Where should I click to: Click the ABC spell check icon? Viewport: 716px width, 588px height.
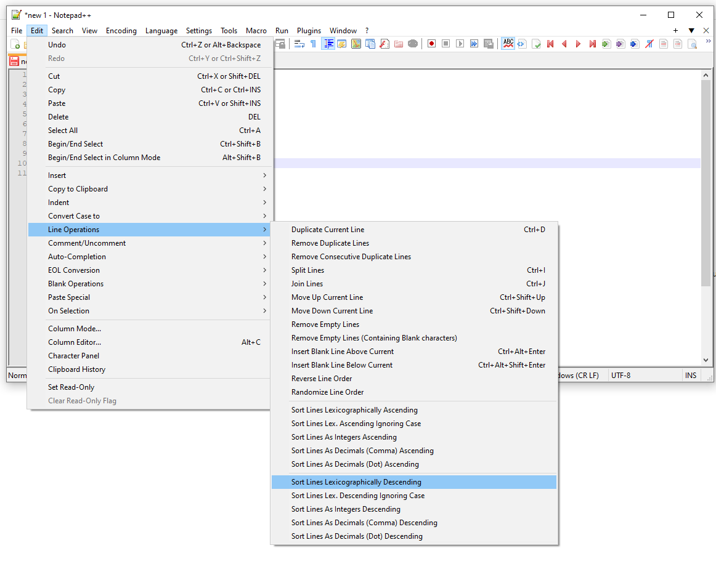[x=508, y=44]
